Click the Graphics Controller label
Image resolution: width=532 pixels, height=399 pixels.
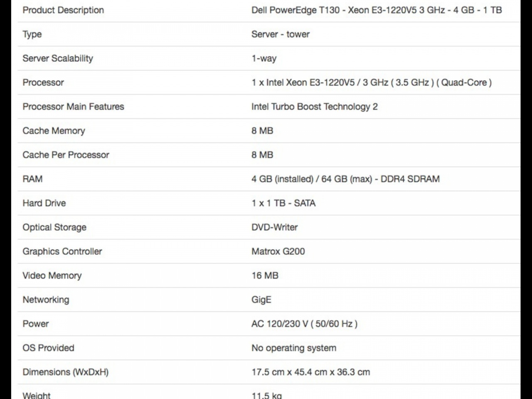(62, 251)
